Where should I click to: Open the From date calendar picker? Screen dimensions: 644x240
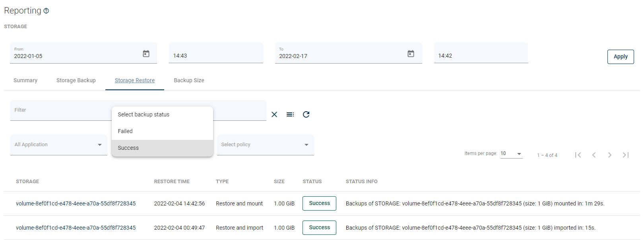(x=146, y=54)
